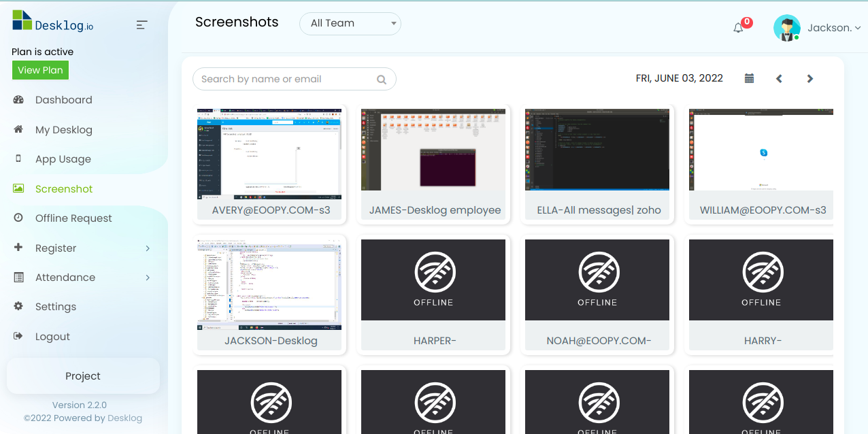The image size is (868, 434).
Task: Open AVERY@EOOPY.COM-s3 screenshot thumbnail
Action: [269, 154]
